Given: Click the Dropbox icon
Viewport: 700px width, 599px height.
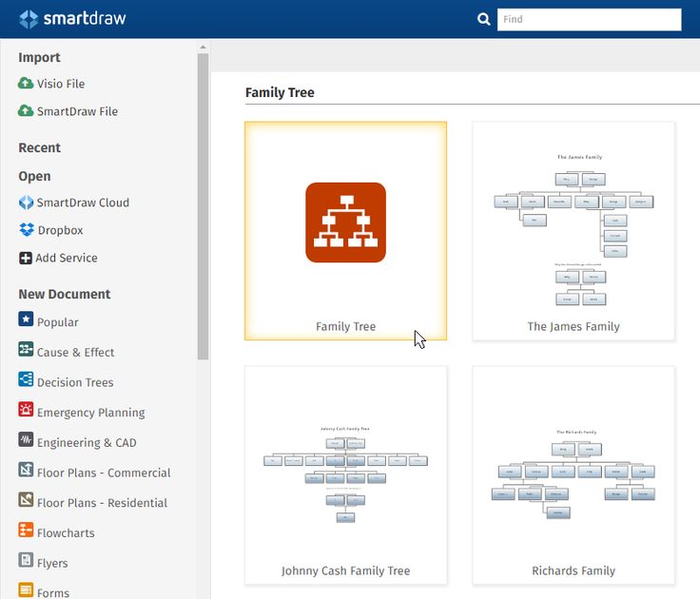Looking at the screenshot, I should [27, 229].
